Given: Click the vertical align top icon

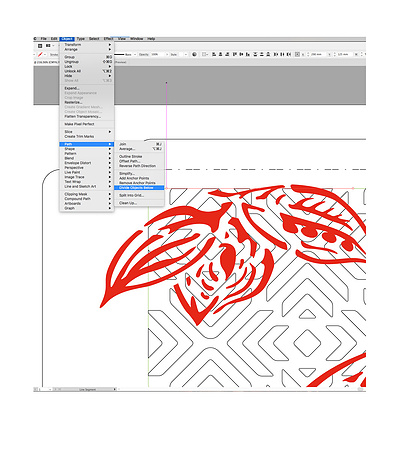Looking at the screenshot, I should click(x=234, y=54).
